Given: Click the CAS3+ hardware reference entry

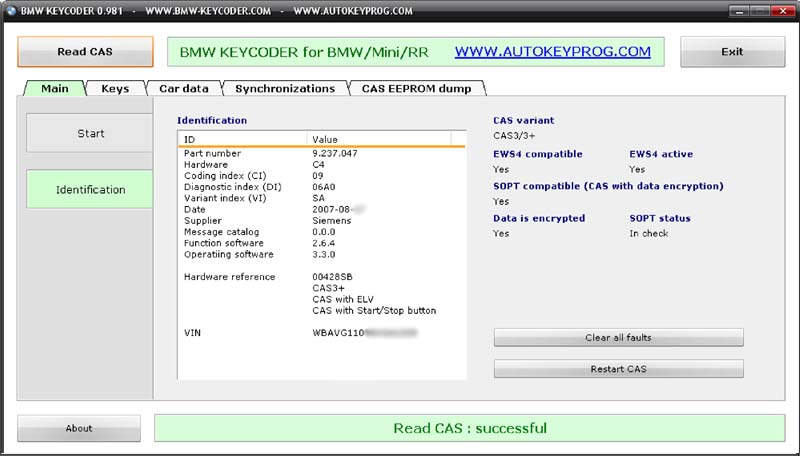Looking at the screenshot, I should [329, 288].
